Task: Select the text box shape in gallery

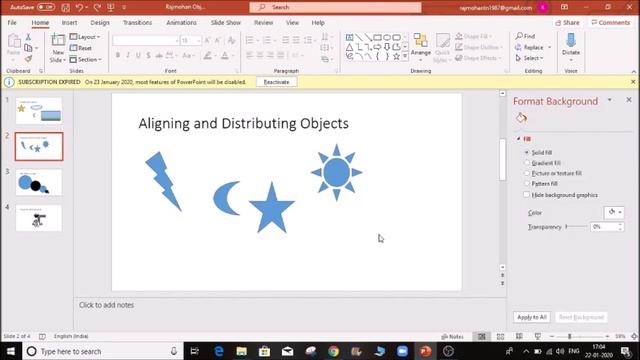Action: [349, 38]
